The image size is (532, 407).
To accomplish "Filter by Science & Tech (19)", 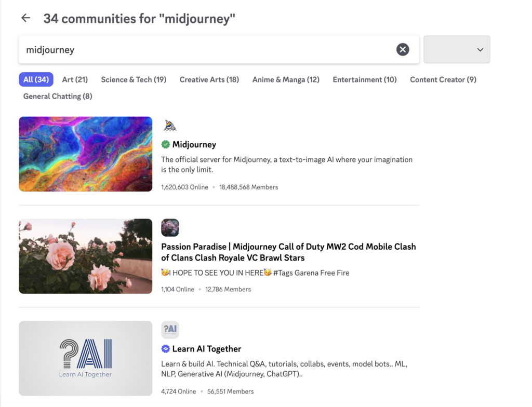I will [x=134, y=79].
